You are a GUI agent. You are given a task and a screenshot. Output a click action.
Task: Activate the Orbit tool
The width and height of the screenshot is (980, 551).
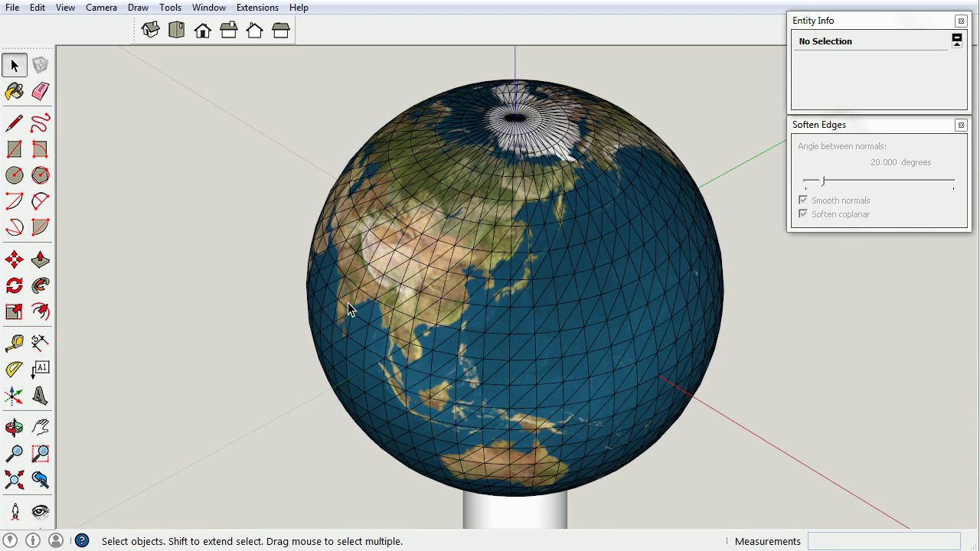click(x=14, y=428)
